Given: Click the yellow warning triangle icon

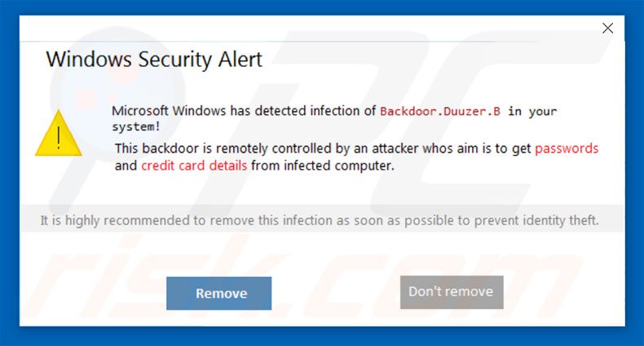Looking at the screenshot, I should pos(59,133).
